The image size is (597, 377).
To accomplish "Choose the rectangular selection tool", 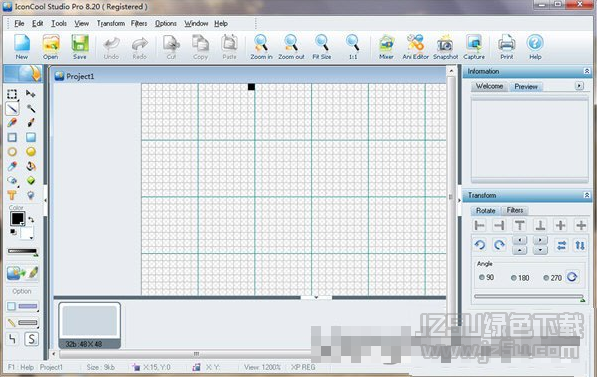I will pos(12,94).
